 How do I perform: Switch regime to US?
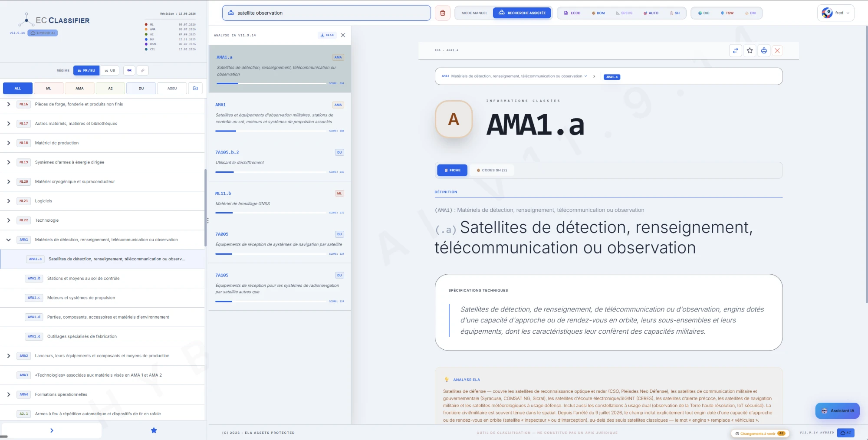110,70
